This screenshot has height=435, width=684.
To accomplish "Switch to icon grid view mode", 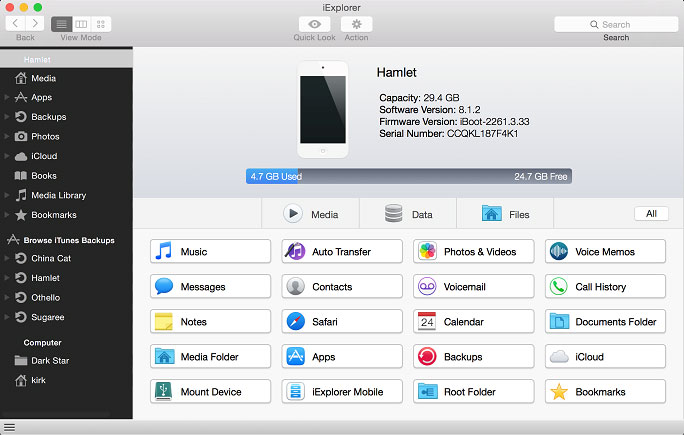I will tap(101, 24).
